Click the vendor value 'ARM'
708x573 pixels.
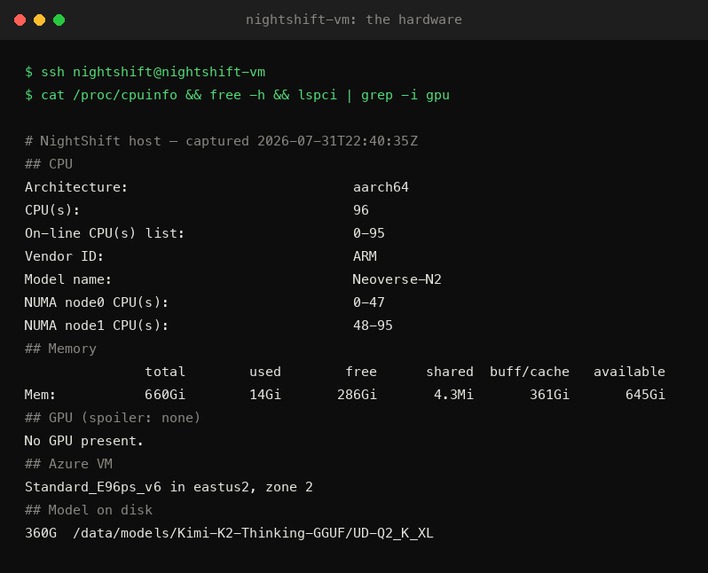[x=365, y=256]
